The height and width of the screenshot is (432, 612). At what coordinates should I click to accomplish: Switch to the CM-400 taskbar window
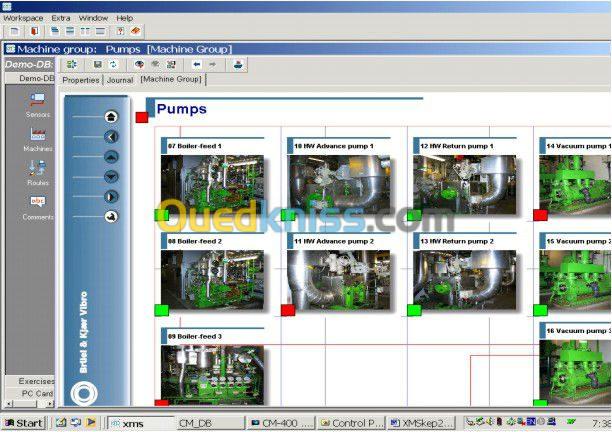(x=281, y=423)
